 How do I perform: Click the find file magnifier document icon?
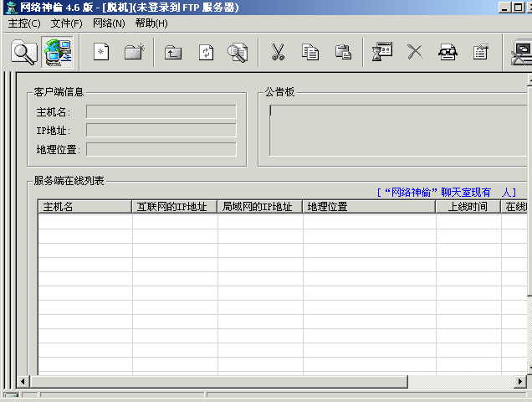point(238,52)
